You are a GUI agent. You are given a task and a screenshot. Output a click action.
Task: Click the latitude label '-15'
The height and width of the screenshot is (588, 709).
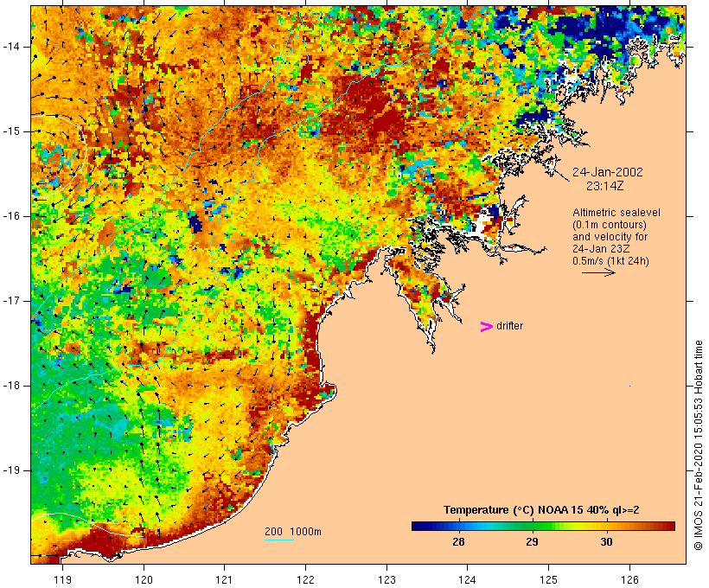(x=11, y=131)
